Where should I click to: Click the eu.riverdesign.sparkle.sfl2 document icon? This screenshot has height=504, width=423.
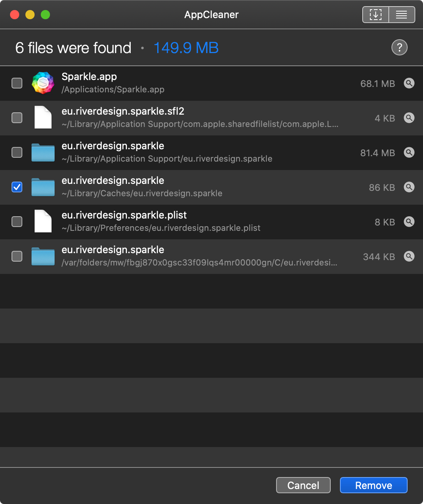click(43, 117)
